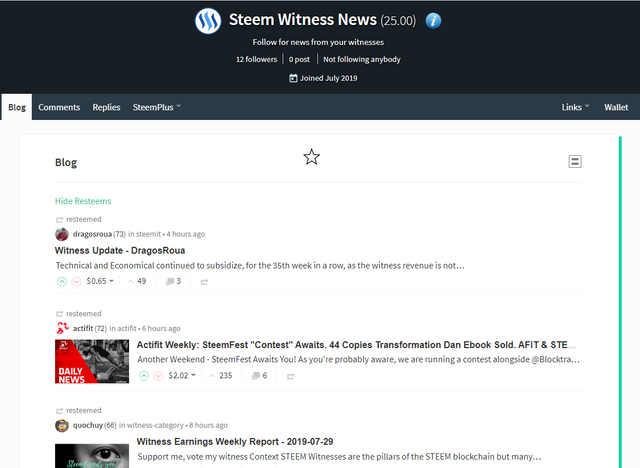
Task: View the 12 followers list
Action: pos(256,60)
